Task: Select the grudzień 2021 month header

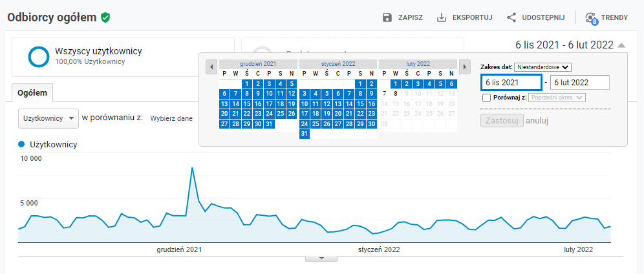Action: tap(258, 64)
